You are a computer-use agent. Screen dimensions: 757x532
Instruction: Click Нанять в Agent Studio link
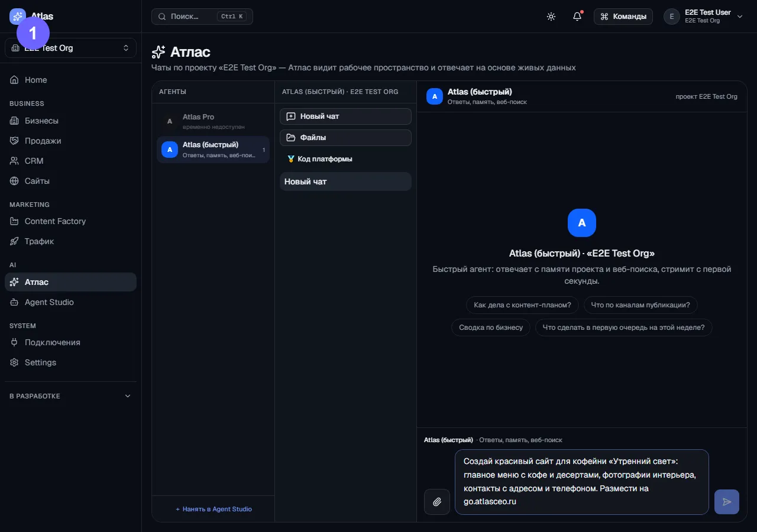[213, 509]
